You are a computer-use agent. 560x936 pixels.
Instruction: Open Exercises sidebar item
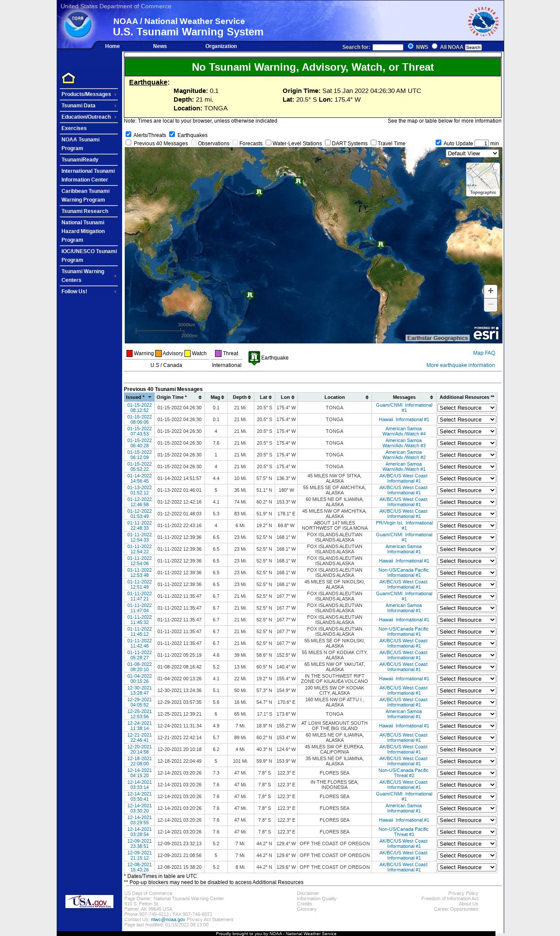(x=74, y=128)
